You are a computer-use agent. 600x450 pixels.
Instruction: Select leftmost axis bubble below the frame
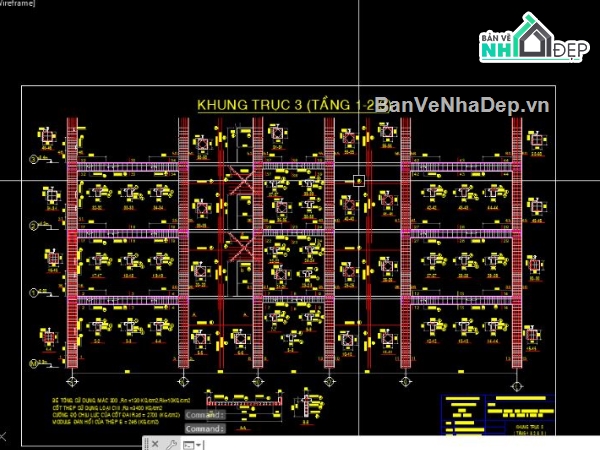71,382
